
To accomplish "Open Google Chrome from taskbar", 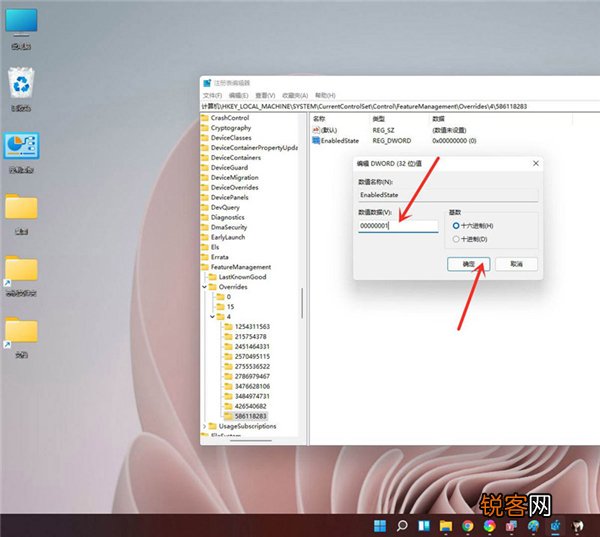I will tap(467, 526).
